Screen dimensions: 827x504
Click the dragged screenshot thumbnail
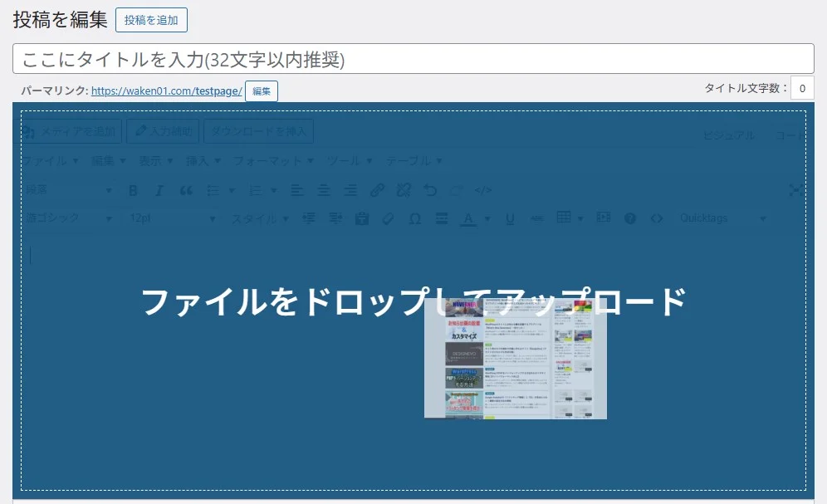coord(516,359)
